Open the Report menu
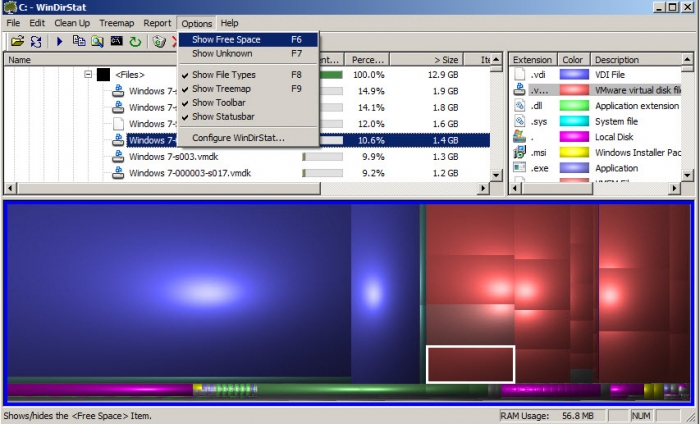The height and width of the screenshot is (424, 700). 157,23
